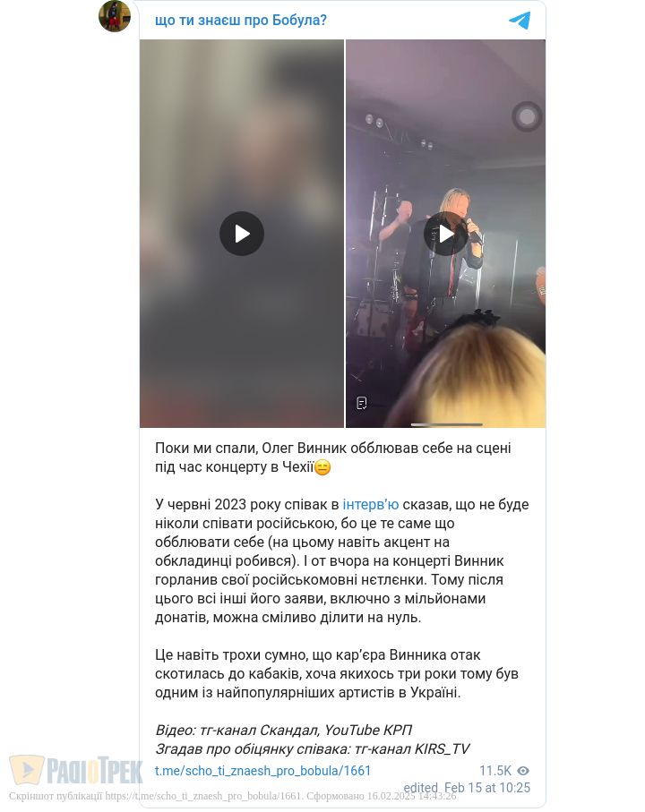Click the video progress bar in right video
The width and height of the screenshot is (645, 812).
pos(447,424)
